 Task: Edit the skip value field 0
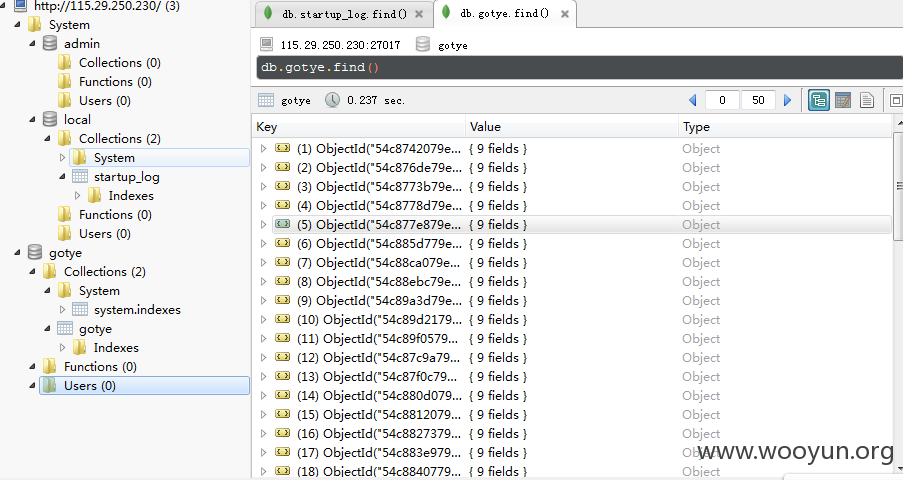coord(722,100)
